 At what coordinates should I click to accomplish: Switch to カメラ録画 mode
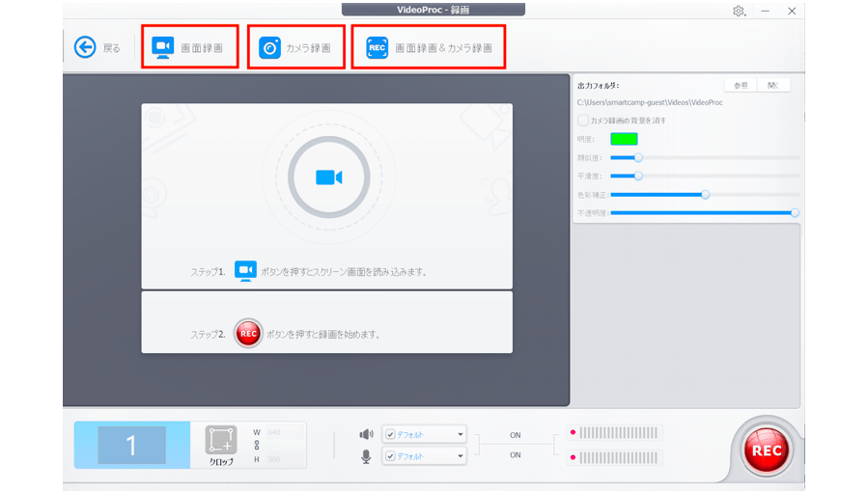pyautogui.click(x=295, y=47)
